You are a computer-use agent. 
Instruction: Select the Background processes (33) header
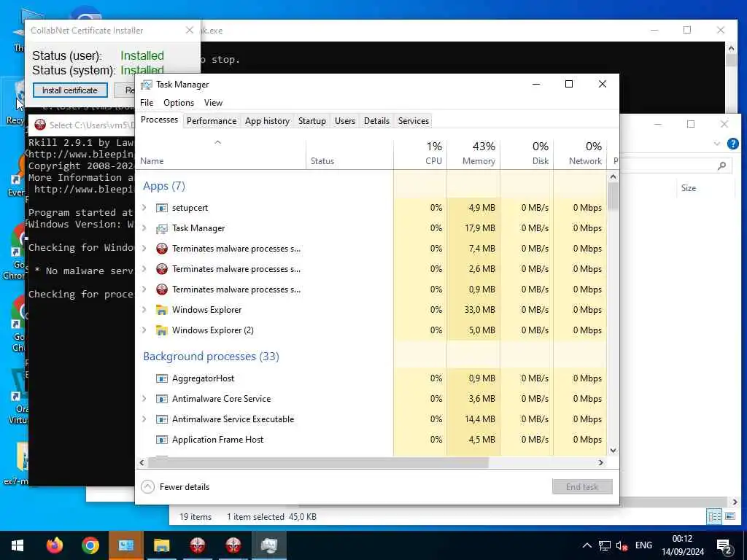(211, 357)
